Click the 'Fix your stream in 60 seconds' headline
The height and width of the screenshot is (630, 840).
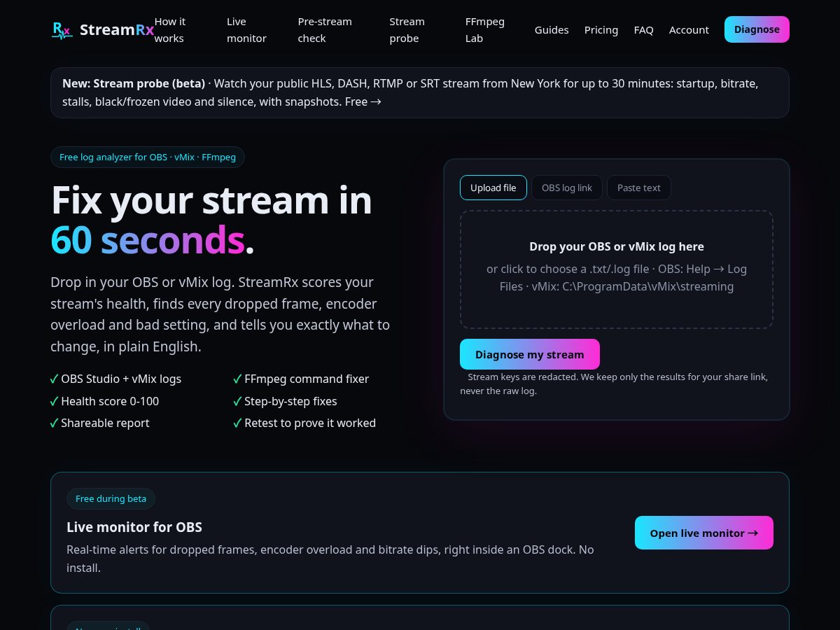(211, 220)
